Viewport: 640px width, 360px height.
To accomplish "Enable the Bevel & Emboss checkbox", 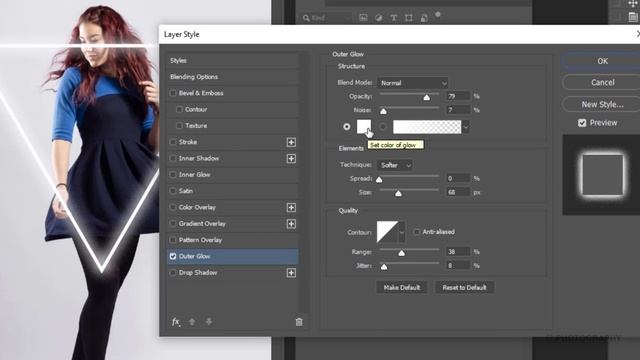I will click(173, 93).
